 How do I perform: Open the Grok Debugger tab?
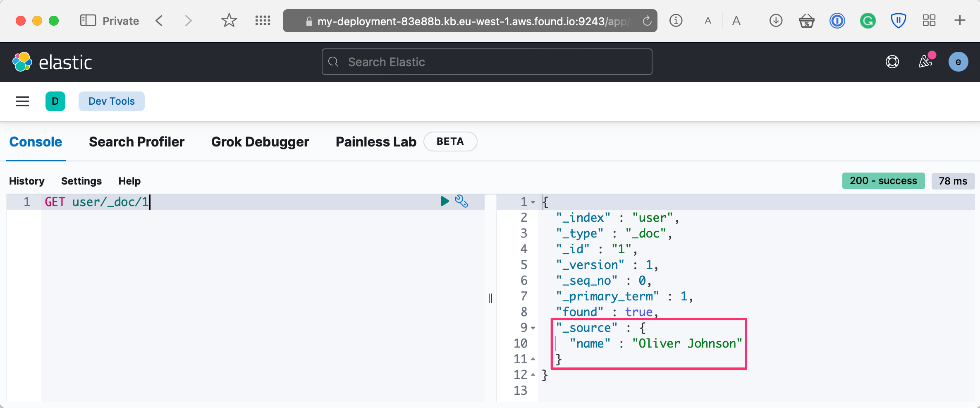coord(260,142)
